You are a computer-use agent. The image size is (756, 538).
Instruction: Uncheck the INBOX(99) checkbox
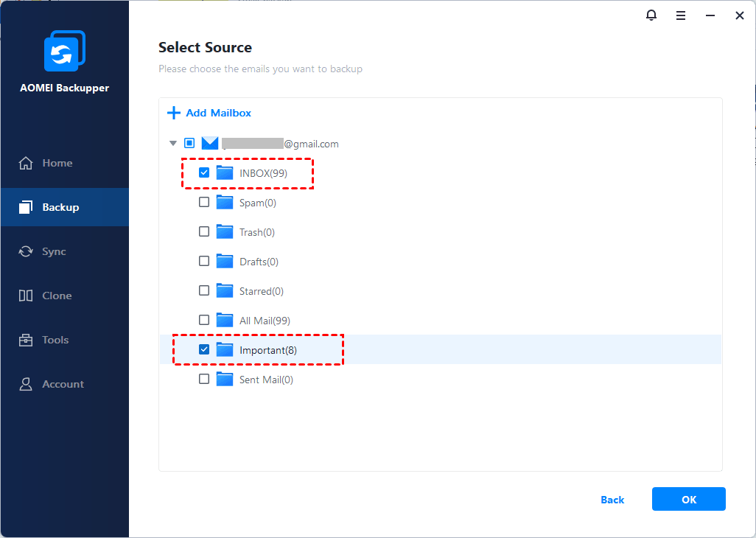point(204,173)
